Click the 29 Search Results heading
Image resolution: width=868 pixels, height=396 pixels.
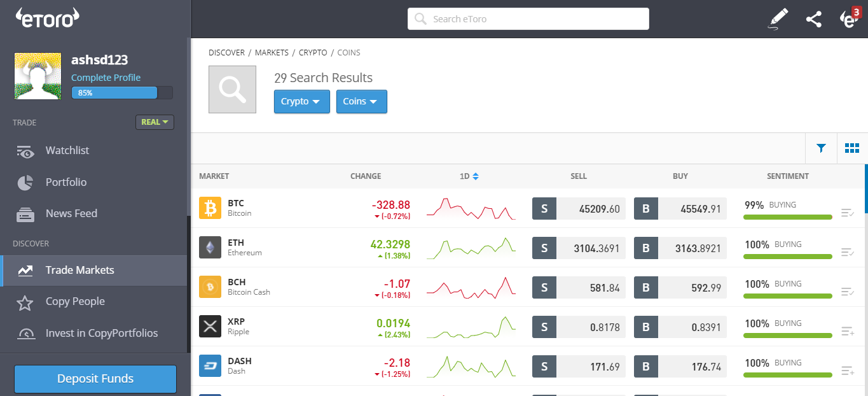(323, 78)
